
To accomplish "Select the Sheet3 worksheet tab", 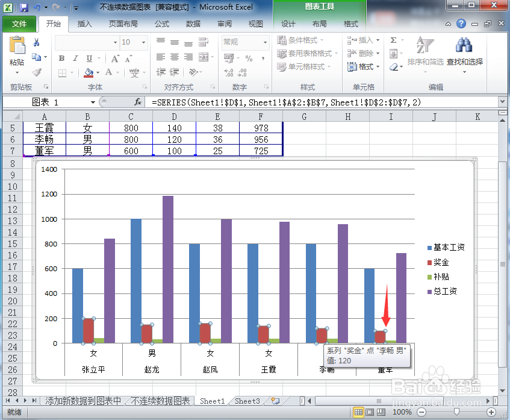I will (247, 401).
